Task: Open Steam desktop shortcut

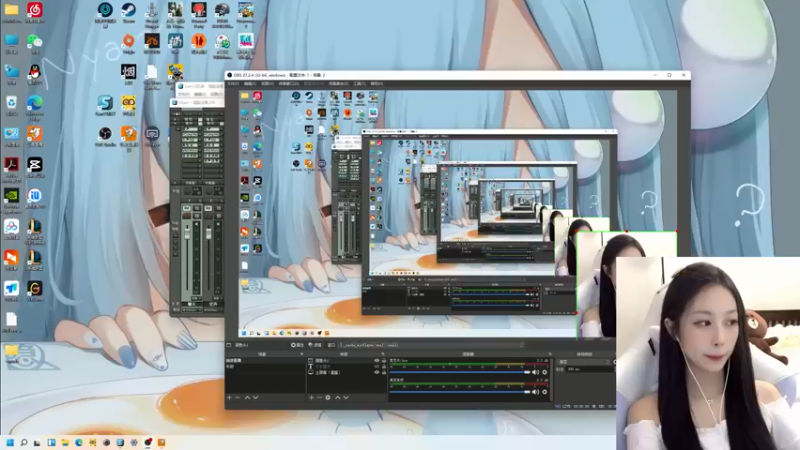Action: pyautogui.click(x=129, y=13)
